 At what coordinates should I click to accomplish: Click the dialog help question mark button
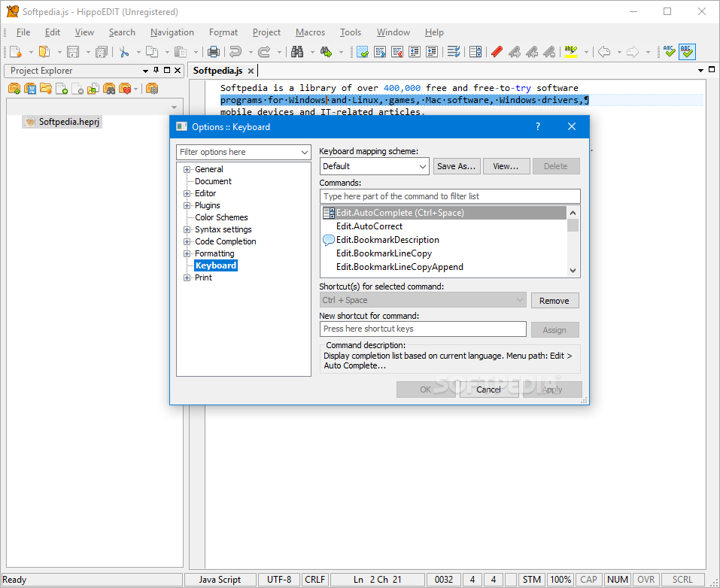[x=538, y=126]
